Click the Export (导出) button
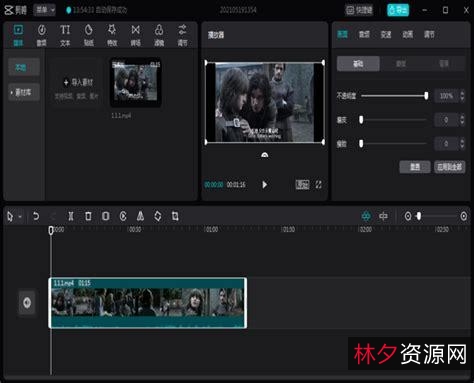Image resolution: width=474 pixels, height=383 pixels. pos(398,10)
